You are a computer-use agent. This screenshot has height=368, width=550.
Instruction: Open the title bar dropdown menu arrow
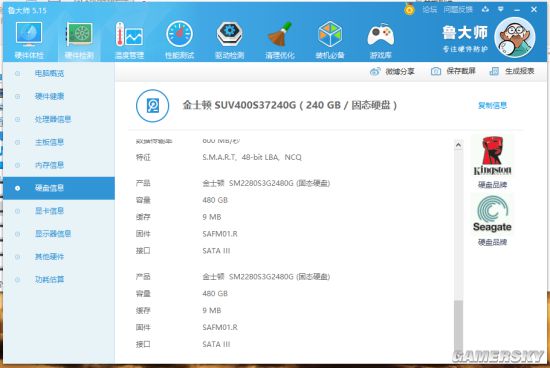[501, 9]
